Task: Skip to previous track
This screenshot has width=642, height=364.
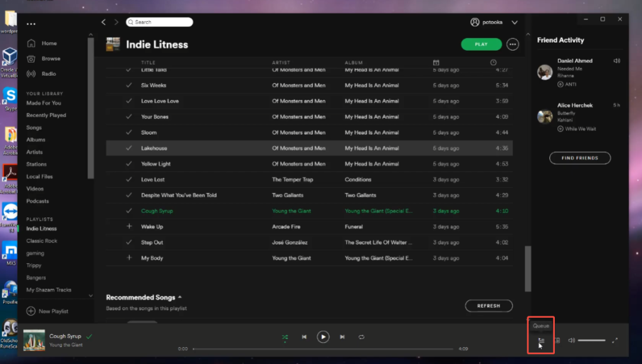Action: [304, 337]
